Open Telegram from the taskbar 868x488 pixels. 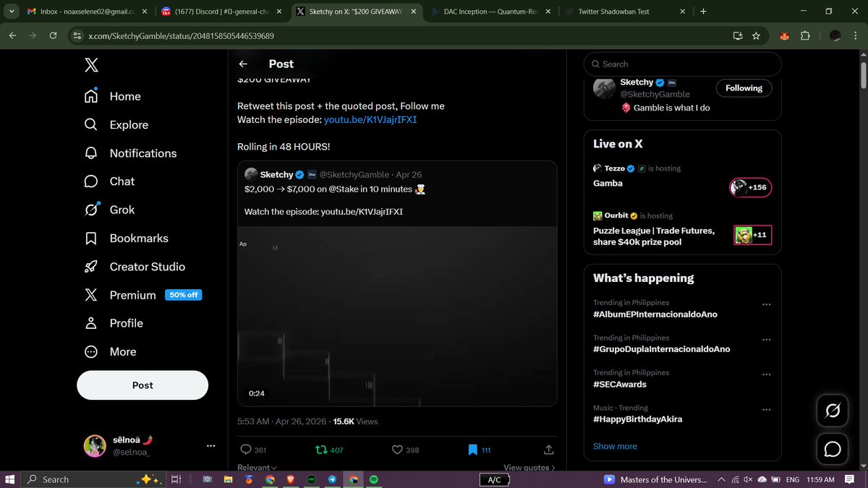pyautogui.click(x=332, y=479)
